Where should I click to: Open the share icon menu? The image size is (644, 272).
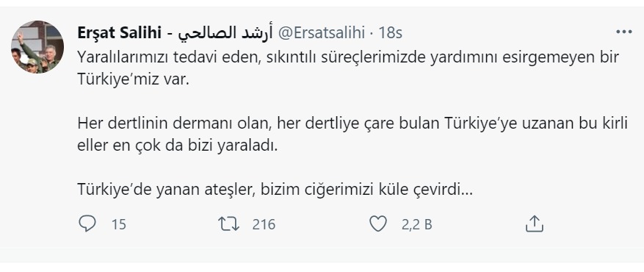[535, 224]
